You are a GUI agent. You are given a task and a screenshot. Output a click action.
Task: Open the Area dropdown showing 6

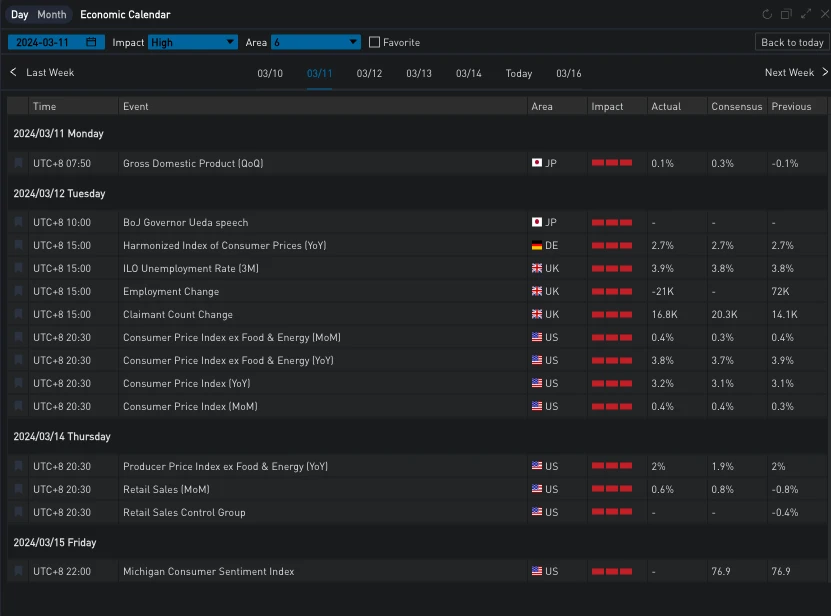click(x=315, y=42)
